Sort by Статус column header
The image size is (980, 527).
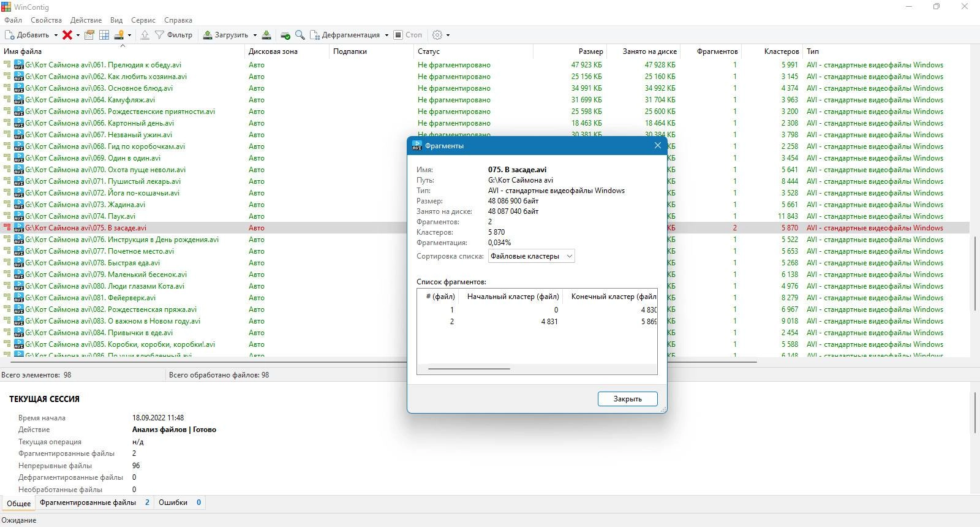pos(473,51)
